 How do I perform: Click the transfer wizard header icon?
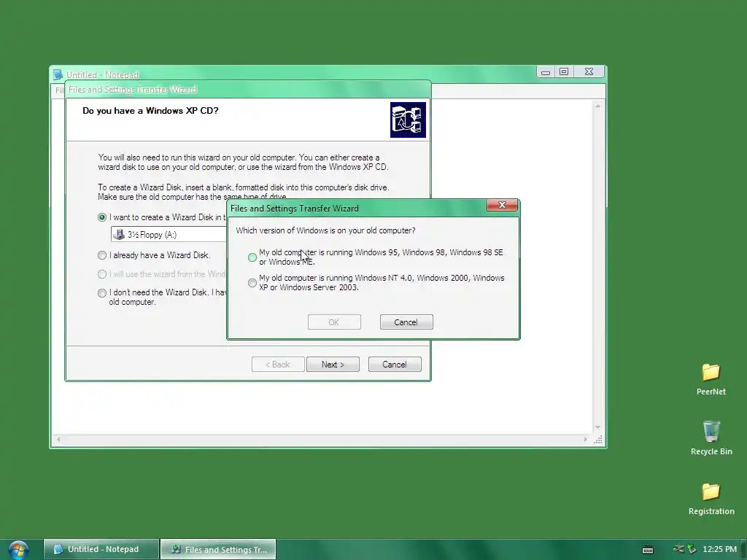coord(408,120)
